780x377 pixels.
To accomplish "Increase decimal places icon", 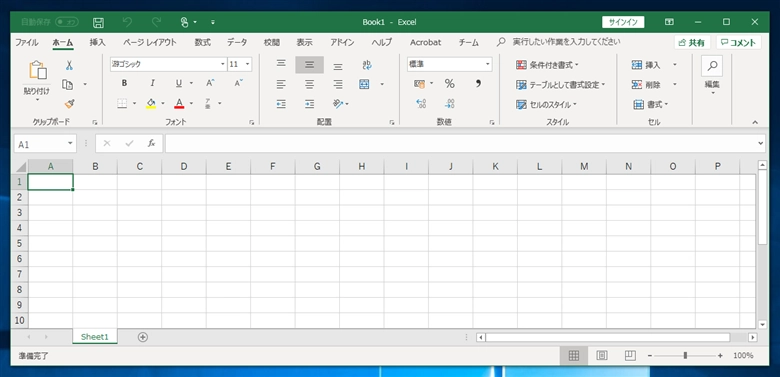I will 421,103.
